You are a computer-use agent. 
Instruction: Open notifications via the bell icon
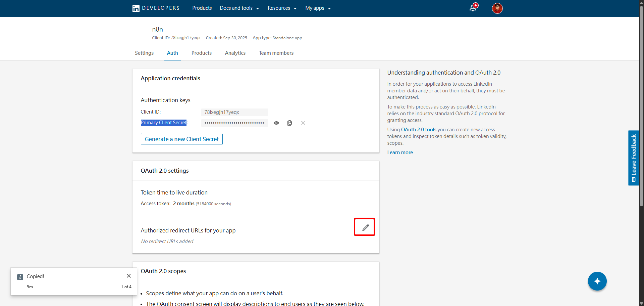[473, 7]
